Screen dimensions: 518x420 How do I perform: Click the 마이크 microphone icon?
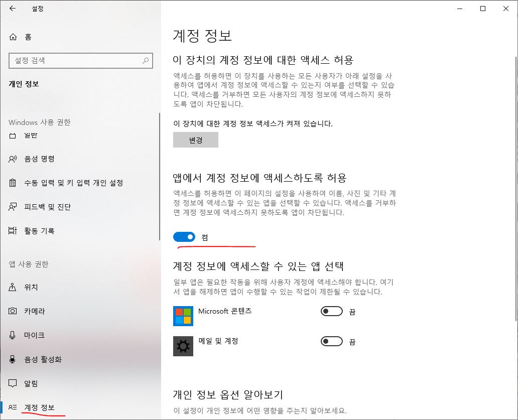tap(13, 335)
